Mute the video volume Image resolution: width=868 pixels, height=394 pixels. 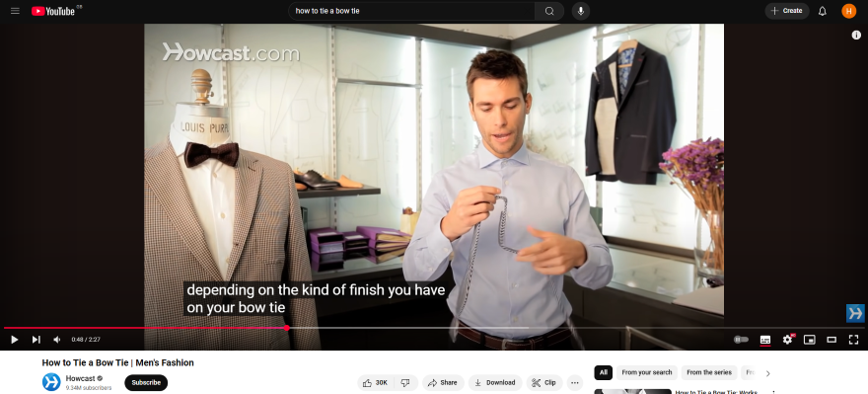click(x=57, y=339)
